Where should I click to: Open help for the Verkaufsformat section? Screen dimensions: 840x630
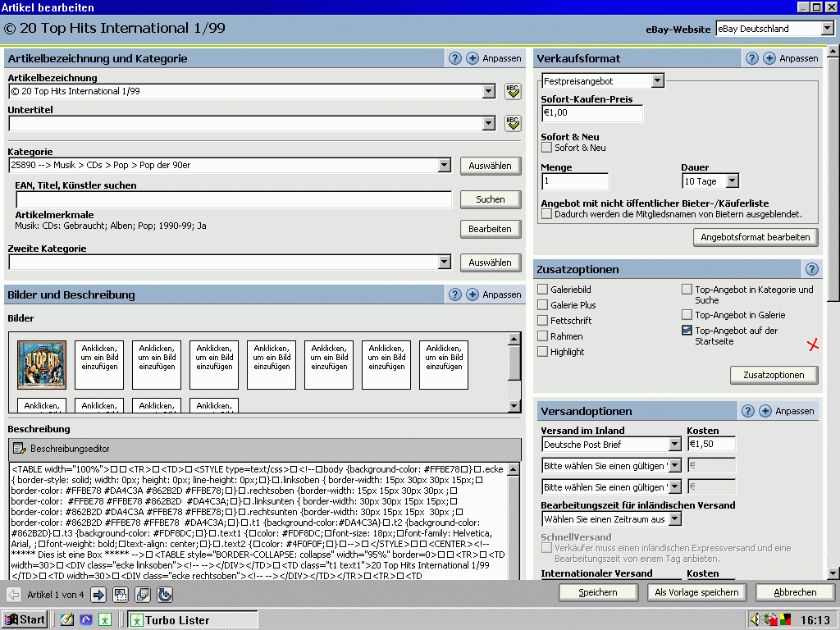click(x=752, y=58)
